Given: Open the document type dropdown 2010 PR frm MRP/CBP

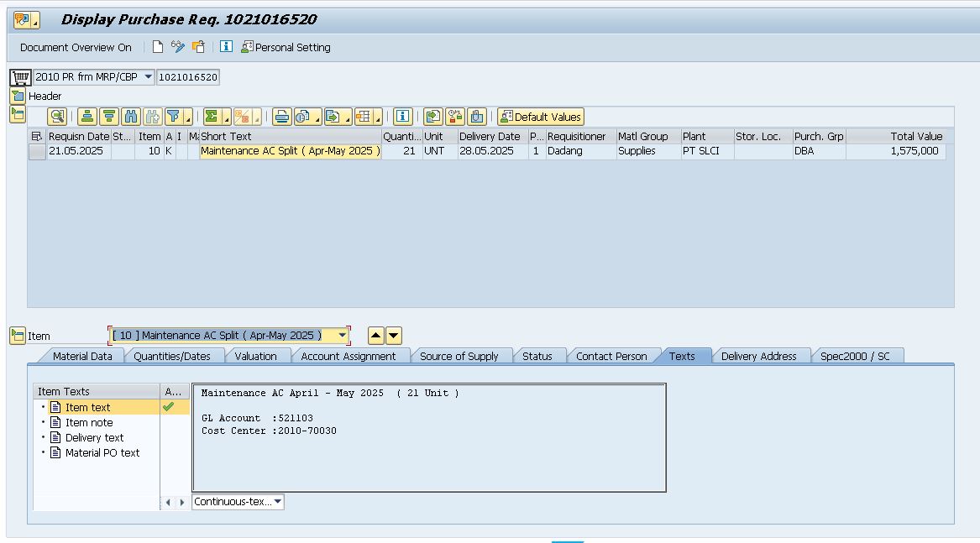Looking at the screenshot, I should pyautogui.click(x=148, y=77).
